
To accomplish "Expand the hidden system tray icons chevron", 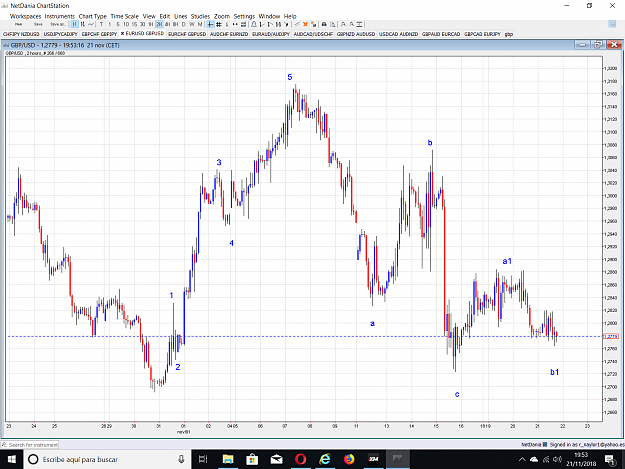I will coord(522,459).
